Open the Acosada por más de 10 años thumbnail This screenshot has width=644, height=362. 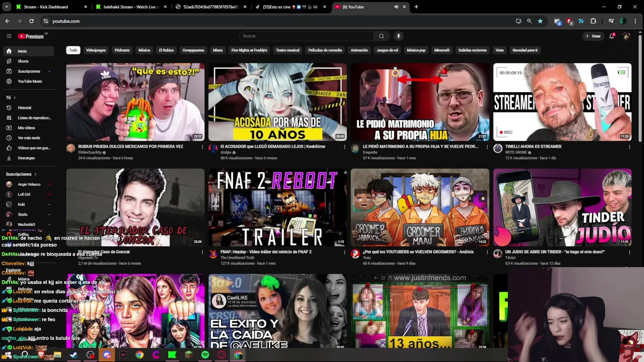point(277,102)
